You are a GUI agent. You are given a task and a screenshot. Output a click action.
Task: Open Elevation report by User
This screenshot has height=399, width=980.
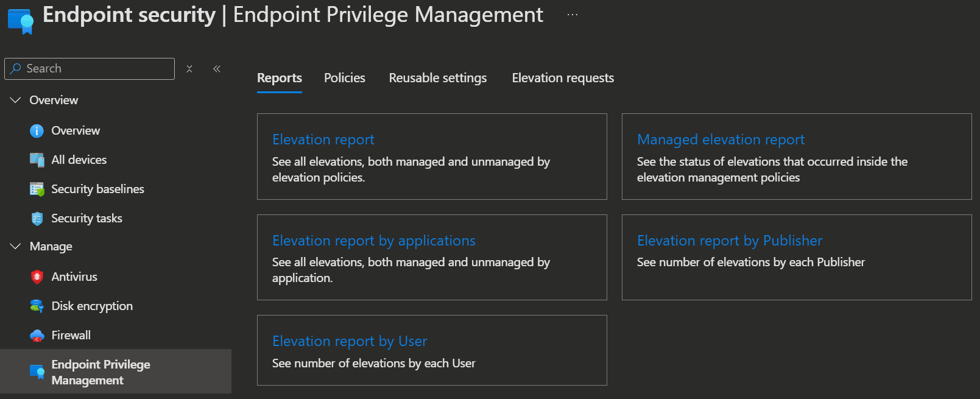(x=350, y=341)
